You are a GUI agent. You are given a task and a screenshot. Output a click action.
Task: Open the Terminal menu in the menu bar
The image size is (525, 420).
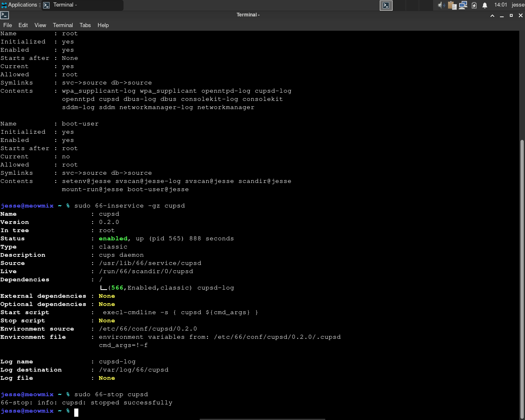tap(63, 25)
